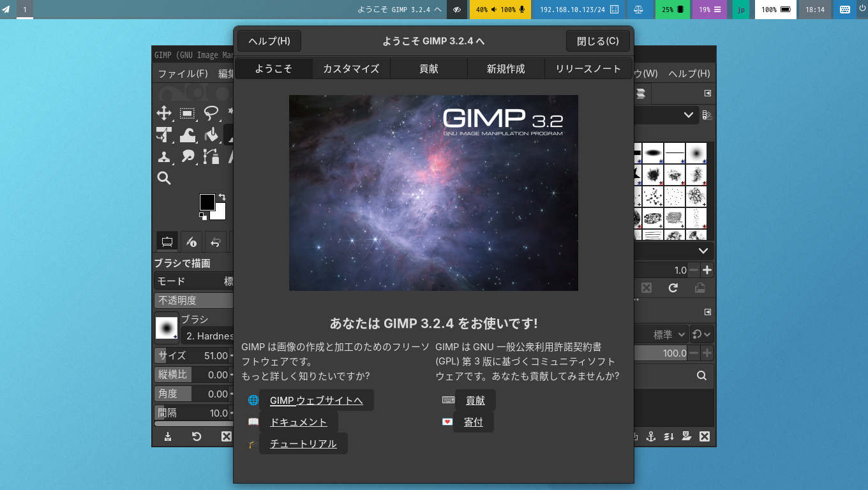Image resolution: width=868 pixels, height=490 pixels.
Task: Open the GIMP ウェブサイトへ link
Action: [x=317, y=401]
